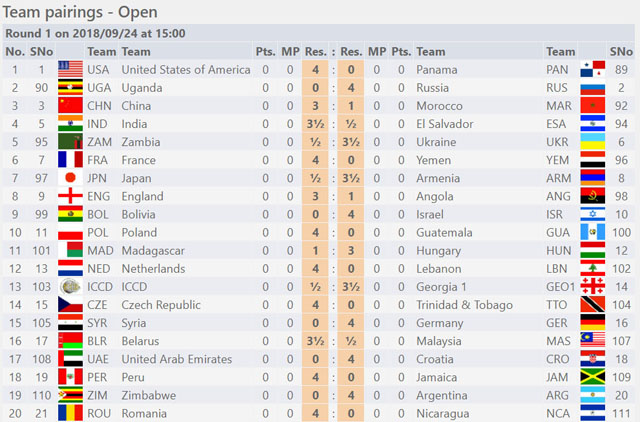Click the Israel flag icon
The width and height of the screenshot is (640, 422).
593,214
